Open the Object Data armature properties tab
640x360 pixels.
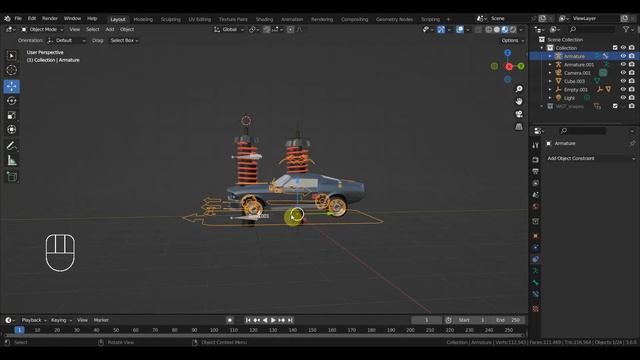coord(536,271)
